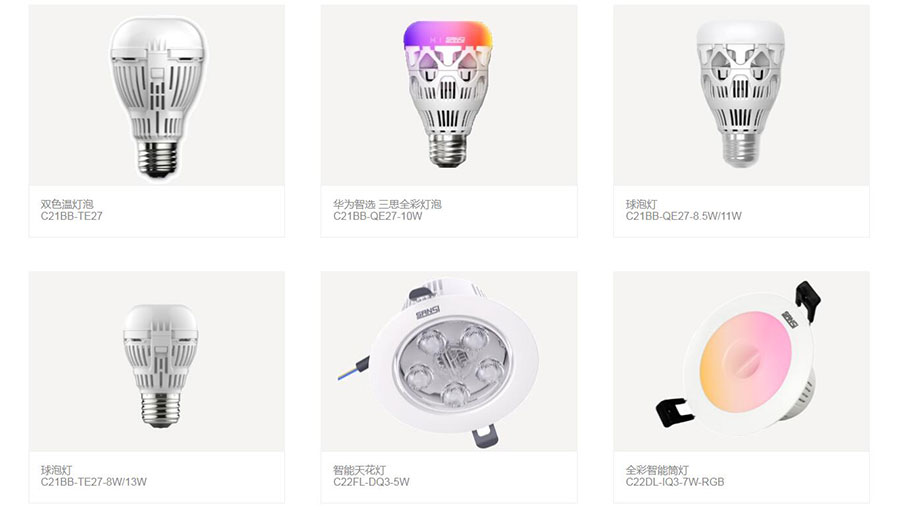Click the SANSI logo on ceiling light
This screenshot has height=510, width=900.
pos(428,313)
